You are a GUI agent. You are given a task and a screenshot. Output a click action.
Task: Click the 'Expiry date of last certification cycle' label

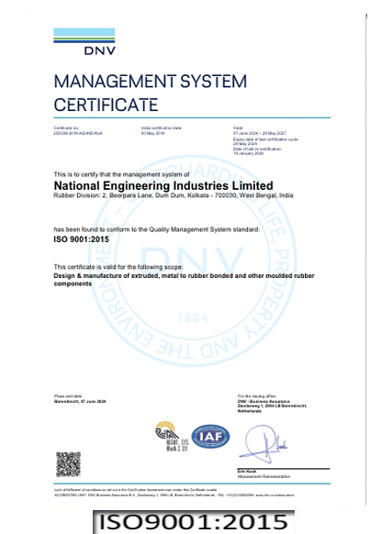tap(266, 139)
